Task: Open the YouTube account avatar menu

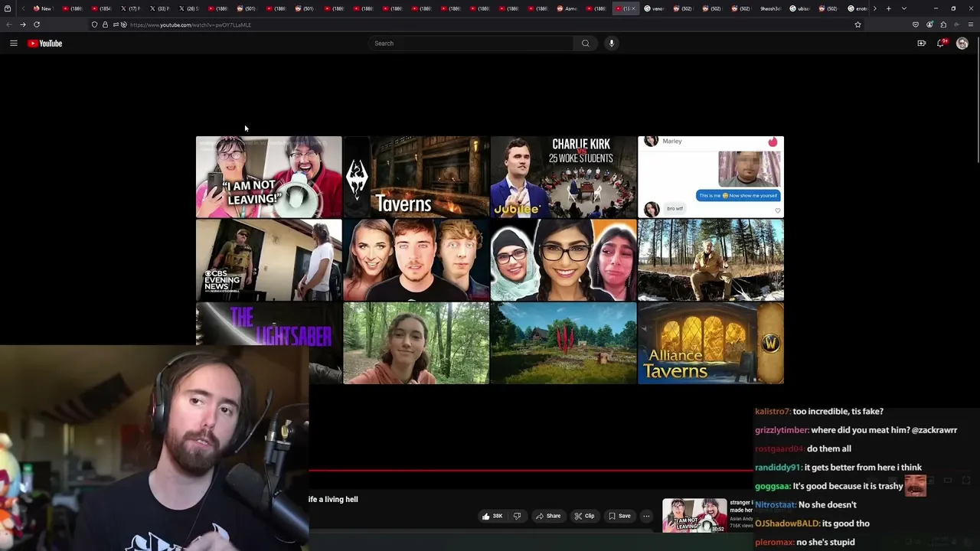Action: pos(962,44)
